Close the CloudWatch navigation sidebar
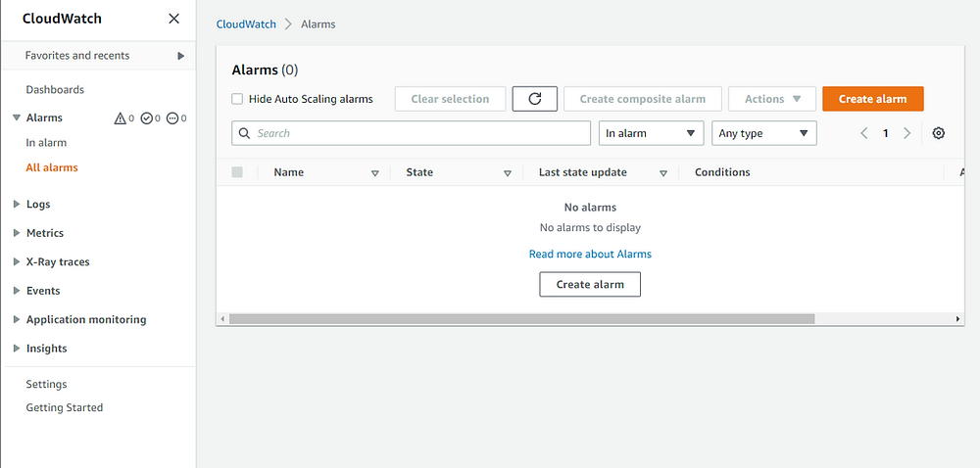This screenshot has width=980, height=468. pos(173,19)
